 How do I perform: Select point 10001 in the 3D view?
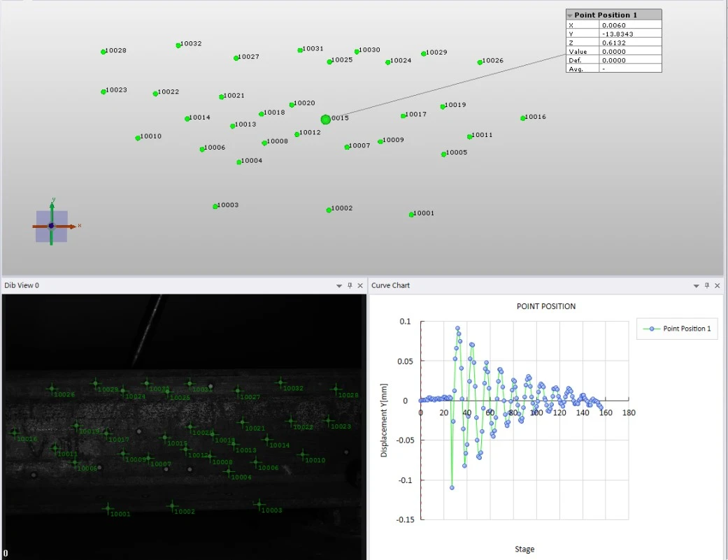click(411, 215)
